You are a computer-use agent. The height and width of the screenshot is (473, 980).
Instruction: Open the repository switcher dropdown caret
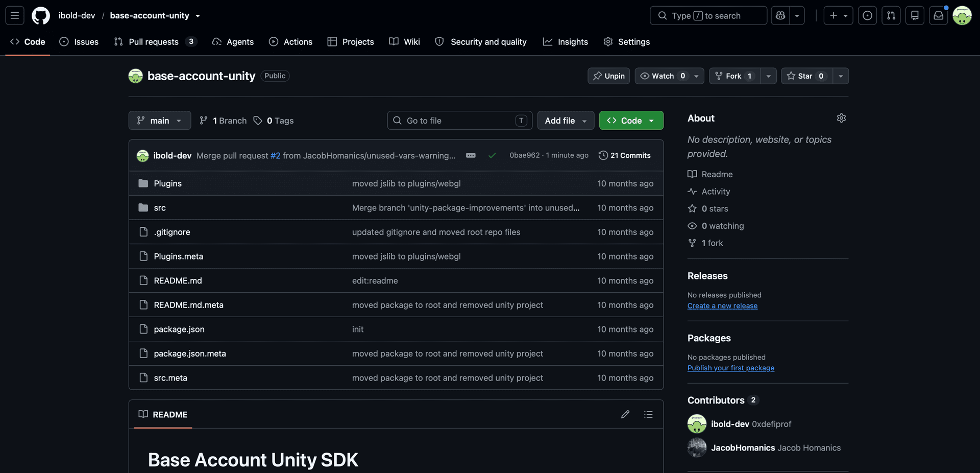198,16
